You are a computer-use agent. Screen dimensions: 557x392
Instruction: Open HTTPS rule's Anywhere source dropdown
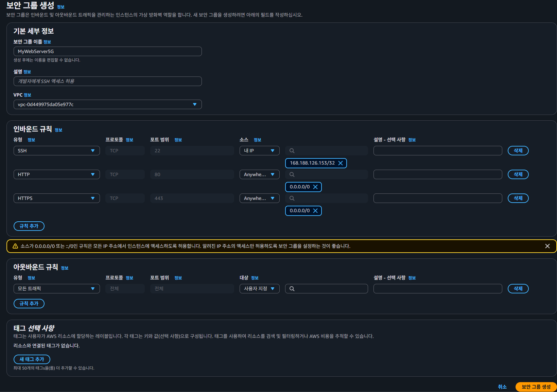point(260,198)
